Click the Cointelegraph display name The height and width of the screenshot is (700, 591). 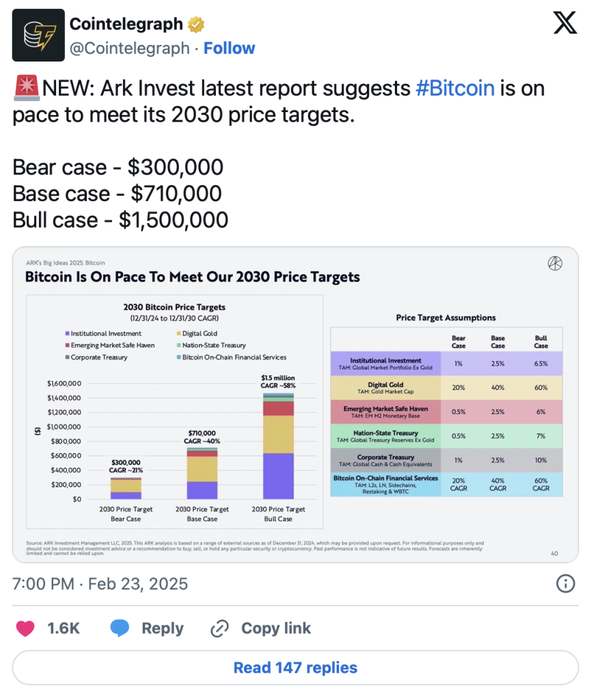click(x=126, y=25)
